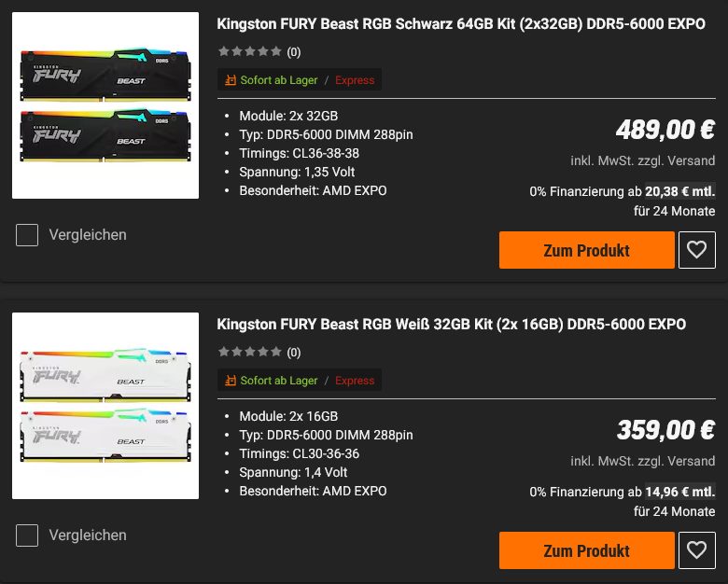The width and height of the screenshot is (728, 584).
Task: Open Kingston FURY Beast RGB Weiß 32GB title
Action: [452, 325]
